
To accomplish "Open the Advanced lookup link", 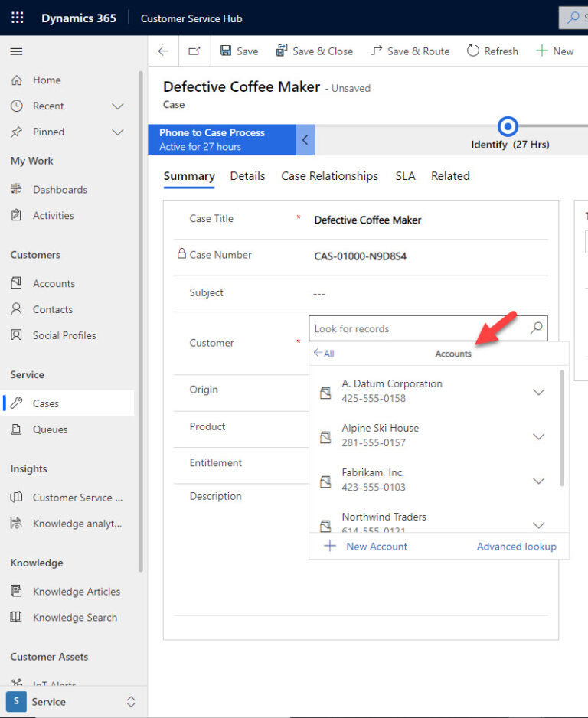I will [x=516, y=547].
